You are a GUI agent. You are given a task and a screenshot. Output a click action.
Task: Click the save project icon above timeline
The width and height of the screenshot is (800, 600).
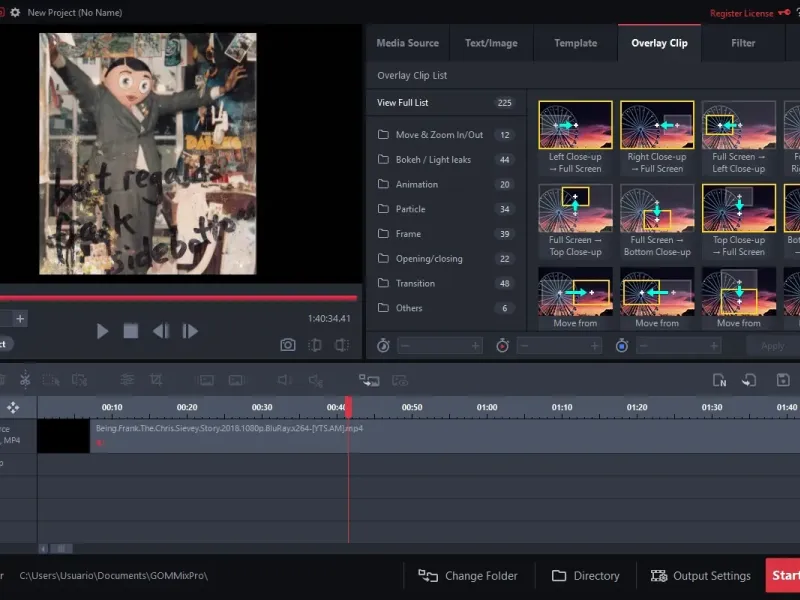[783, 380]
